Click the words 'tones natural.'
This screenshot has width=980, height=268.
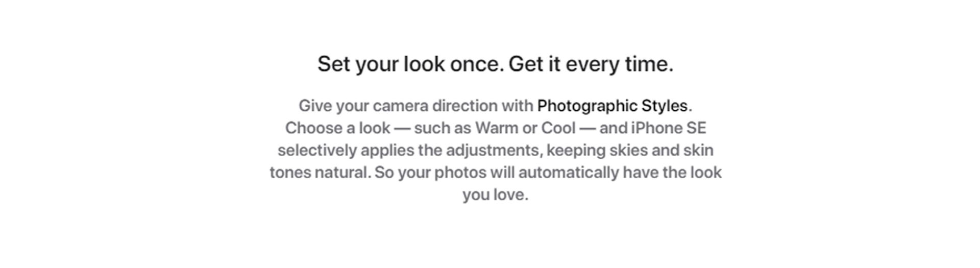(x=320, y=173)
